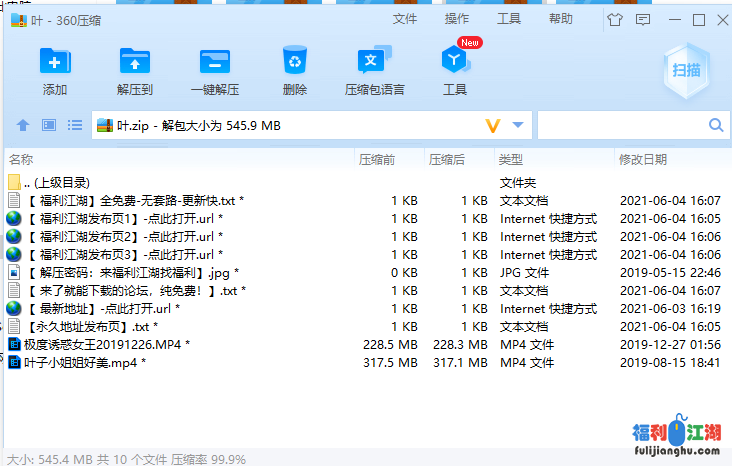Open the 帮助 (Help) menu
Viewport: 732px width, 466px height.
(561, 19)
